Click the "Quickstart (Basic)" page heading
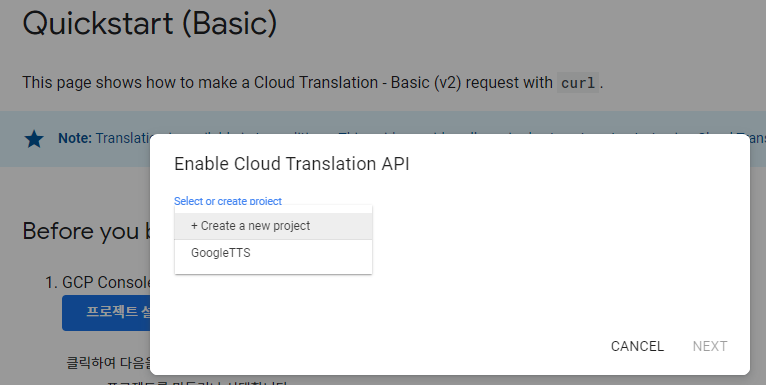 click(149, 23)
